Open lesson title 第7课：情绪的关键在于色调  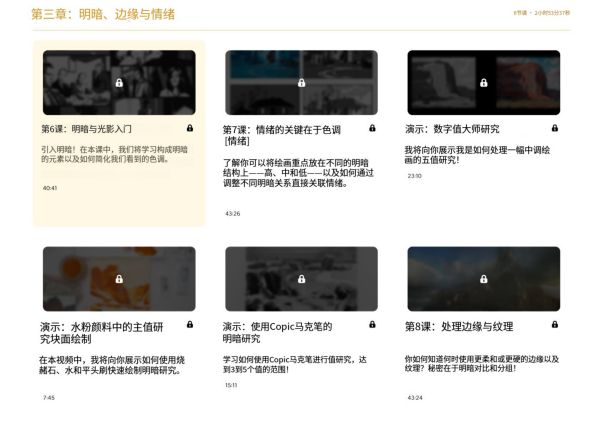282,135
